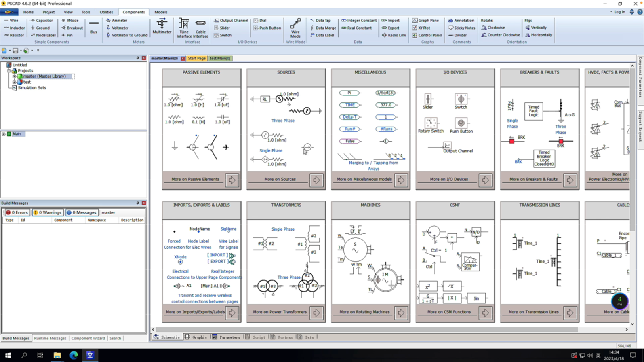644x362 pixels.
Task: Open File Explorer from the taskbar
Action: click(57, 355)
